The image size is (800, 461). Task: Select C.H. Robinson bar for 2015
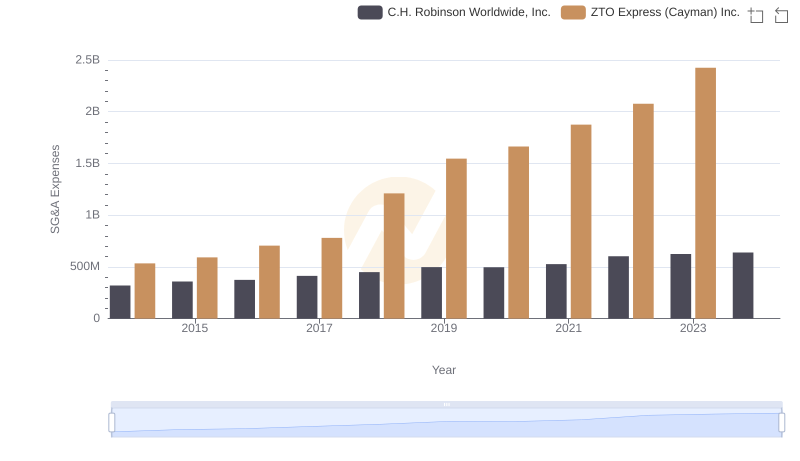pos(182,300)
